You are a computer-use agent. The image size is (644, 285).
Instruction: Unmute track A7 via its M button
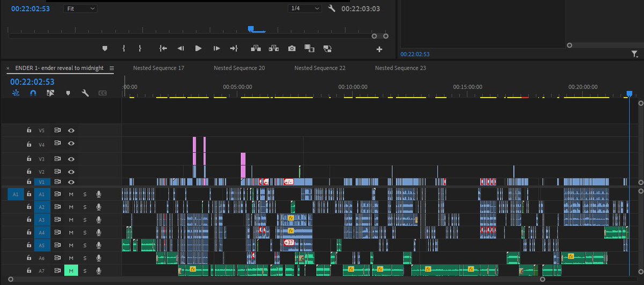pos(71,271)
